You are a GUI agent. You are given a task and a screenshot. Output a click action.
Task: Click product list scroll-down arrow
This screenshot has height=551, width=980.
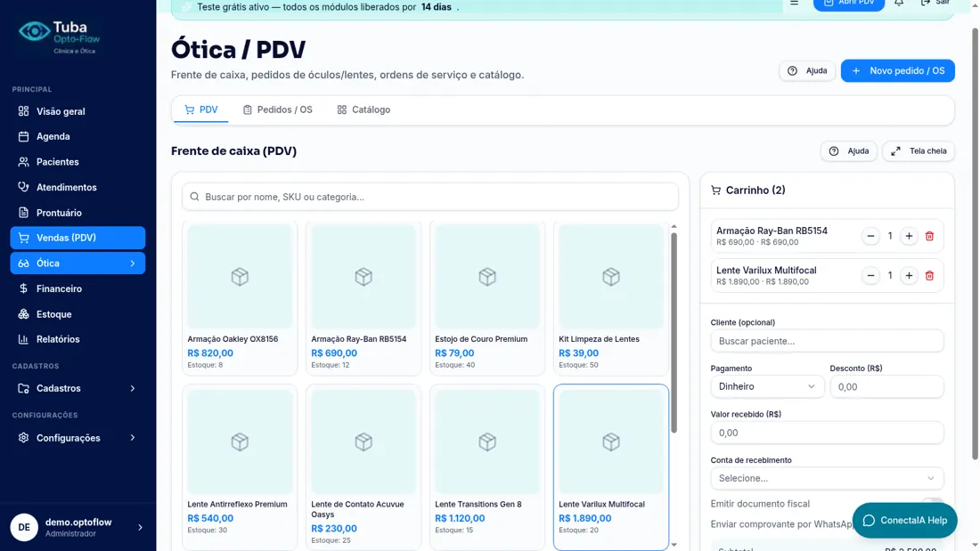[674, 545]
